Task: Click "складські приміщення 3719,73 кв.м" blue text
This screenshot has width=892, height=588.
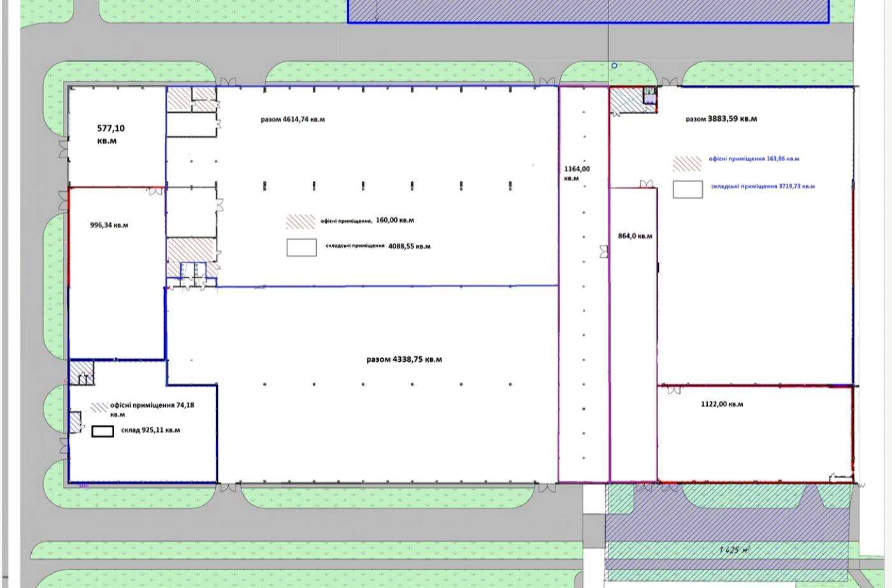Action: click(763, 187)
